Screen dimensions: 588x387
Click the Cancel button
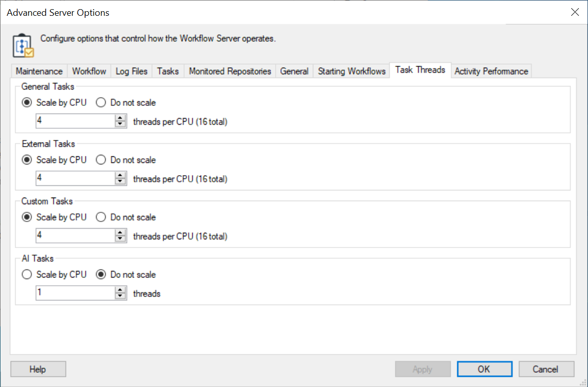pyautogui.click(x=546, y=369)
